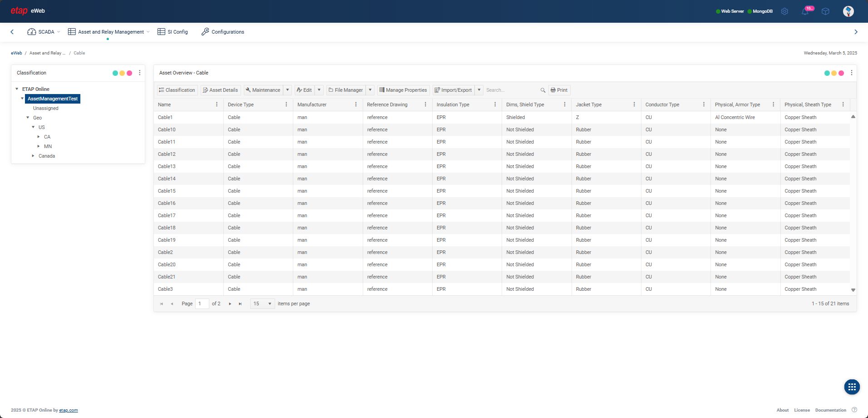Open Manage Properties

tap(403, 90)
